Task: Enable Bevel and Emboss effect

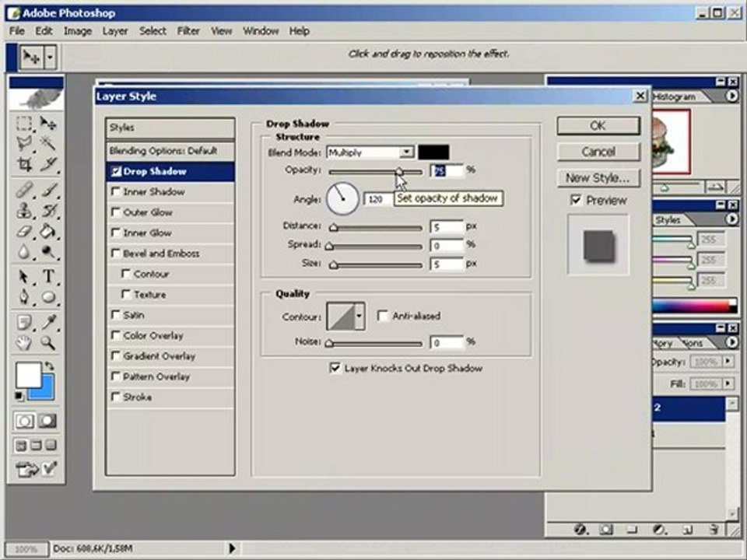Action: click(x=115, y=253)
